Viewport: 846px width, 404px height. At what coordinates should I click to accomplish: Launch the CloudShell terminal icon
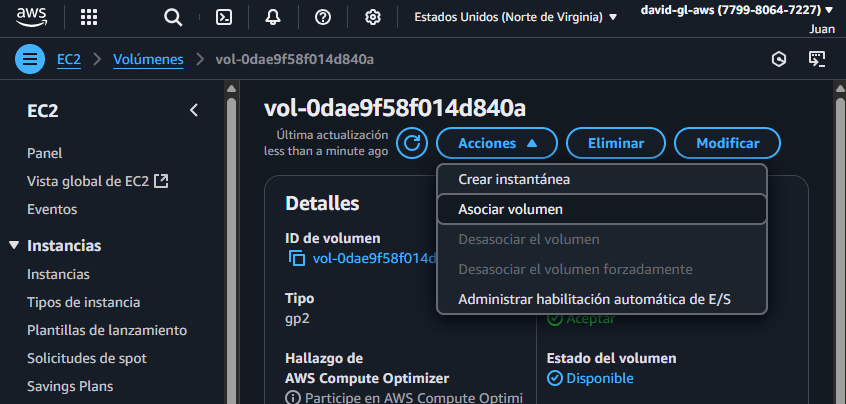(224, 17)
